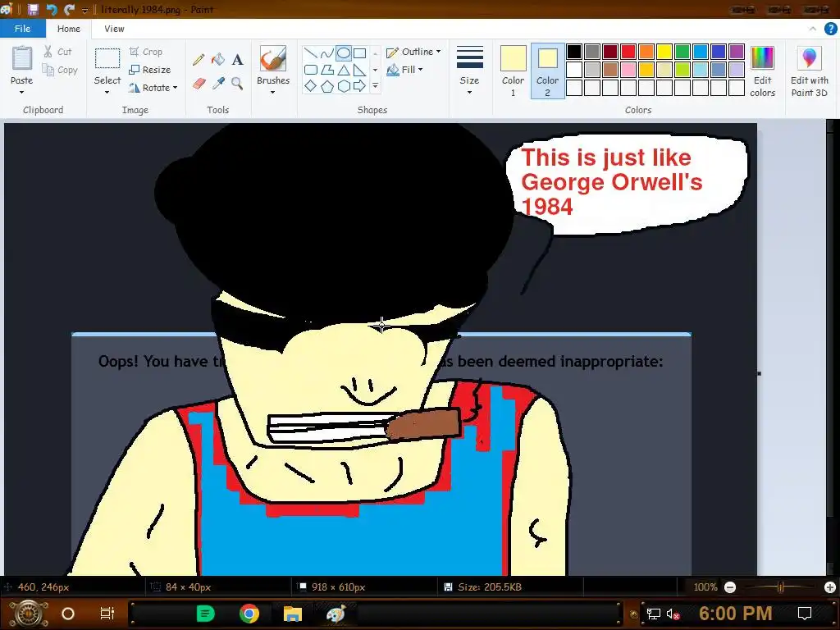Open the shape Outline dropdown
This screenshot has width=840, height=630.
tap(413, 52)
